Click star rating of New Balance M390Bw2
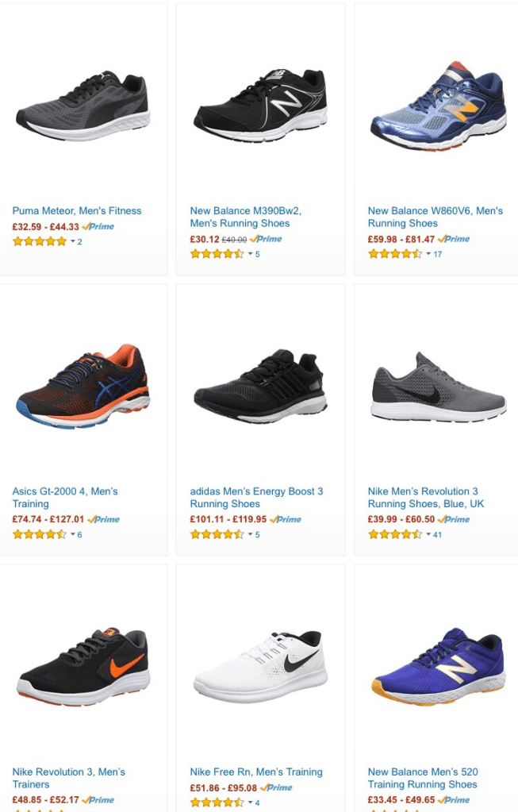This screenshot has height=812, width=518. point(217,254)
